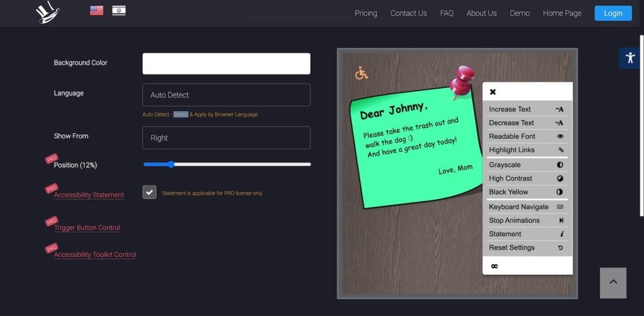Navigate to About Us
This screenshot has width=644, height=316.
click(x=482, y=13)
